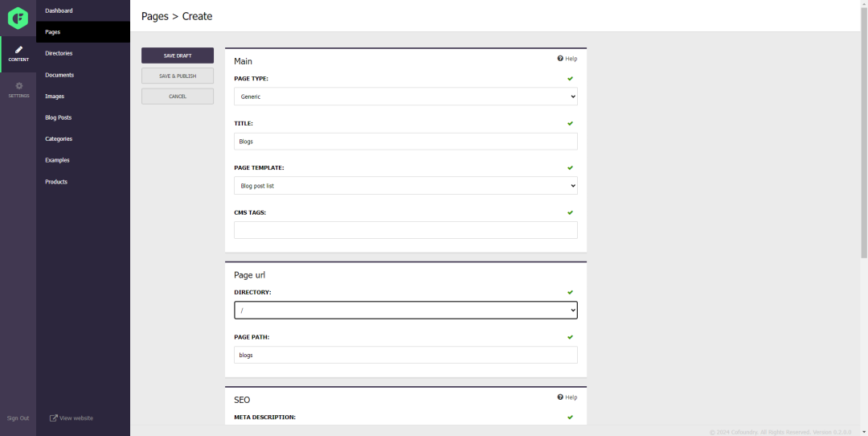Click the Pages > Create heading
This screenshot has width=868, height=436.
tap(177, 17)
